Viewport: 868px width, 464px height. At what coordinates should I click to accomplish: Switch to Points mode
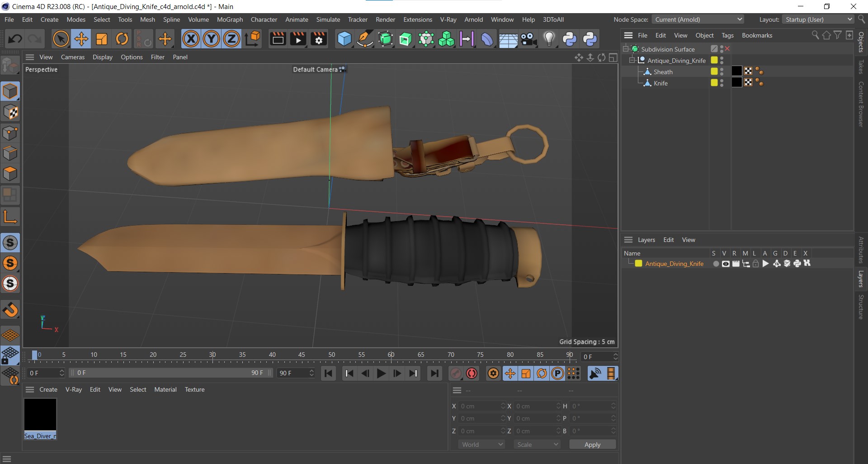(x=10, y=133)
